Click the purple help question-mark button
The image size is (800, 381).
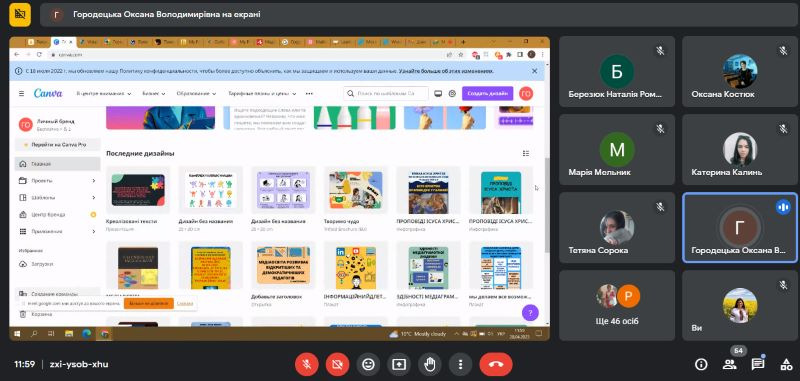click(x=530, y=312)
